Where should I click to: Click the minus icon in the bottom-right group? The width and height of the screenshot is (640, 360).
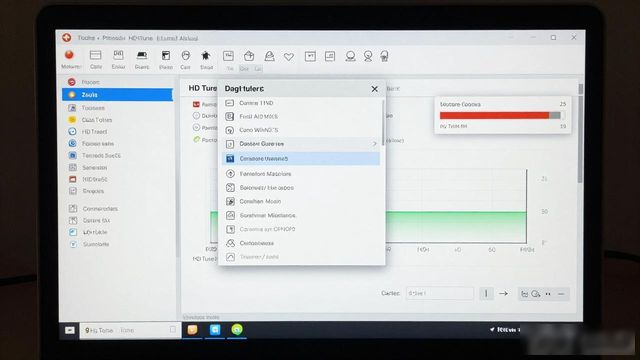pyautogui.click(x=561, y=294)
